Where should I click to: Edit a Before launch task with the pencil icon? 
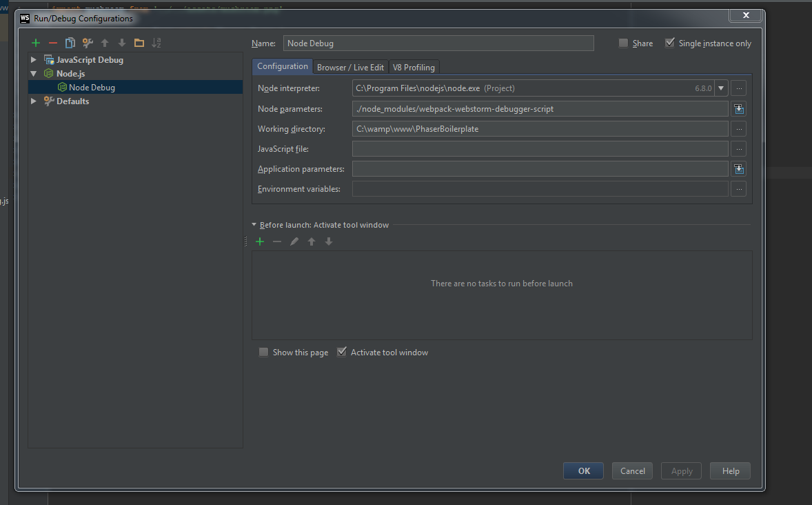coord(294,241)
